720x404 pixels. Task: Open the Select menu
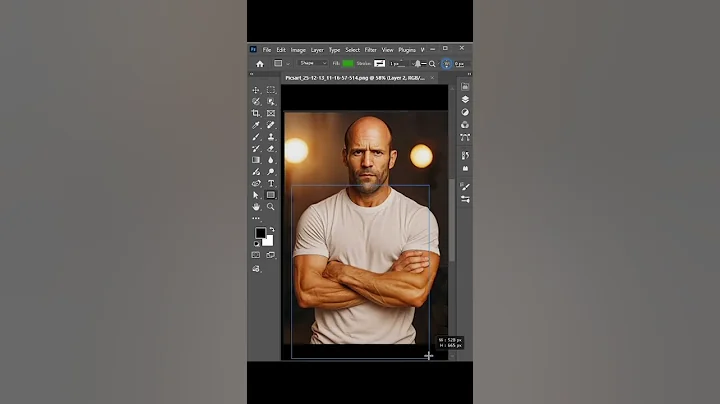[x=352, y=50]
